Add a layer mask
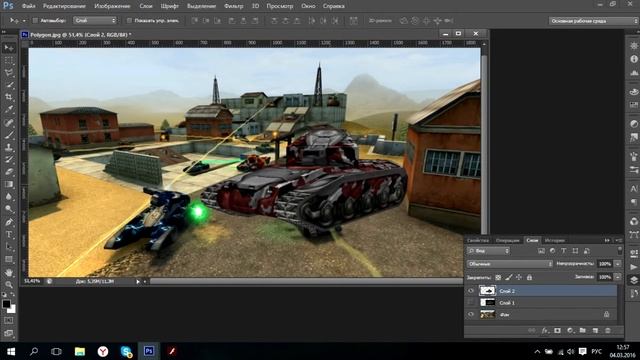Viewport: 640px width, 360px height. [558, 331]
